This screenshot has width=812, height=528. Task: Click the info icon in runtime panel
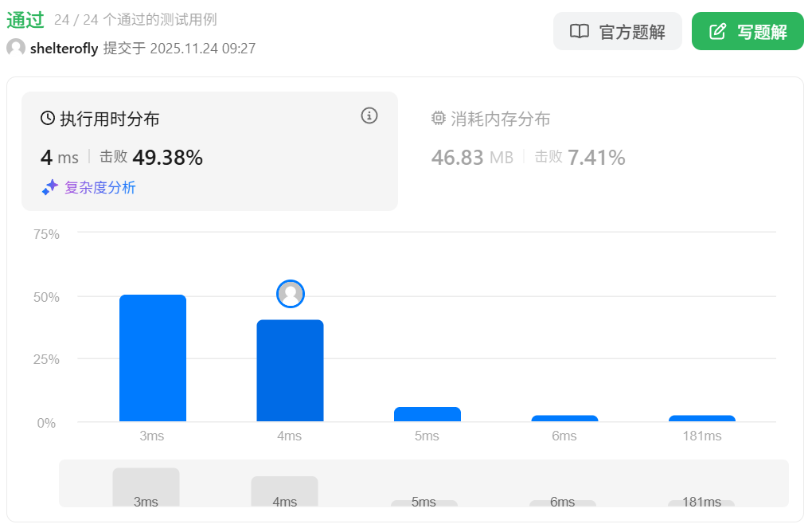(x=369, y=115)
